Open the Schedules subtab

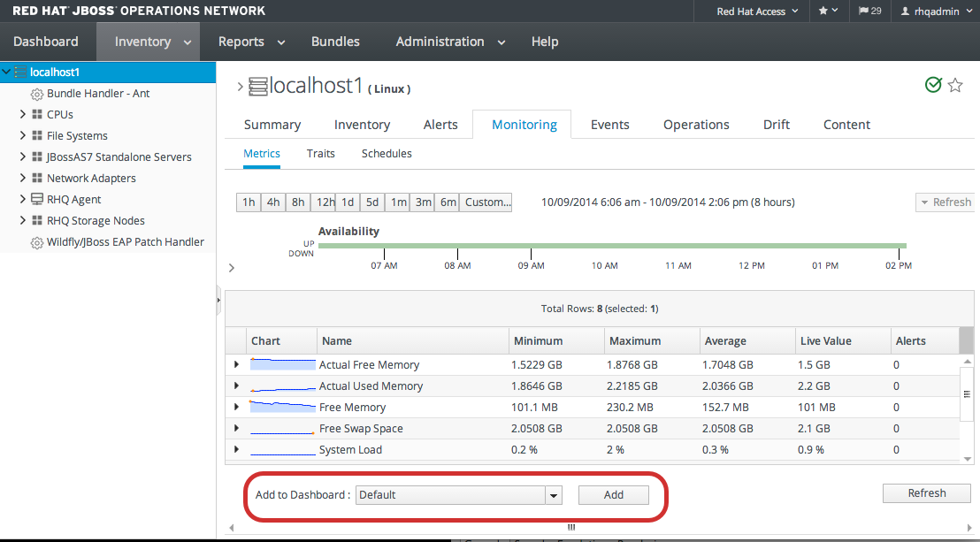point(387,154)
